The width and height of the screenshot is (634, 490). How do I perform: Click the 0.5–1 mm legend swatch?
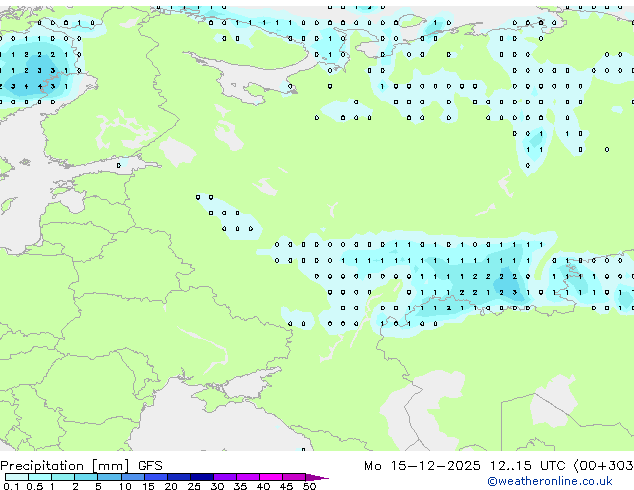pos(40,477)
